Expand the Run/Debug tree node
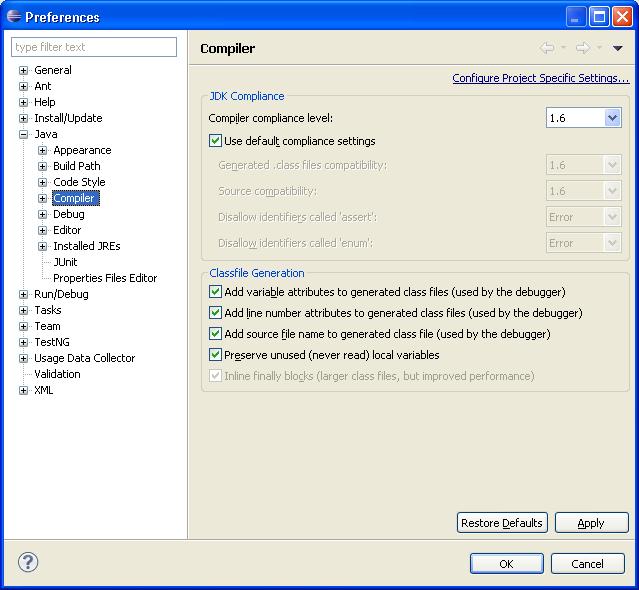Image resolution: width=639 pixels, height=590 pixels. click(x=23, y=294)
